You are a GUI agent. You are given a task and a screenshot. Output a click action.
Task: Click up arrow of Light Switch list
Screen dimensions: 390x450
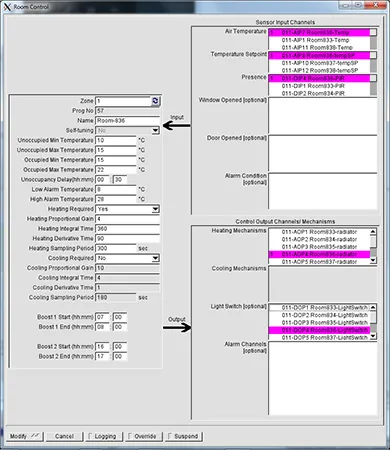(x=373, y=307)
